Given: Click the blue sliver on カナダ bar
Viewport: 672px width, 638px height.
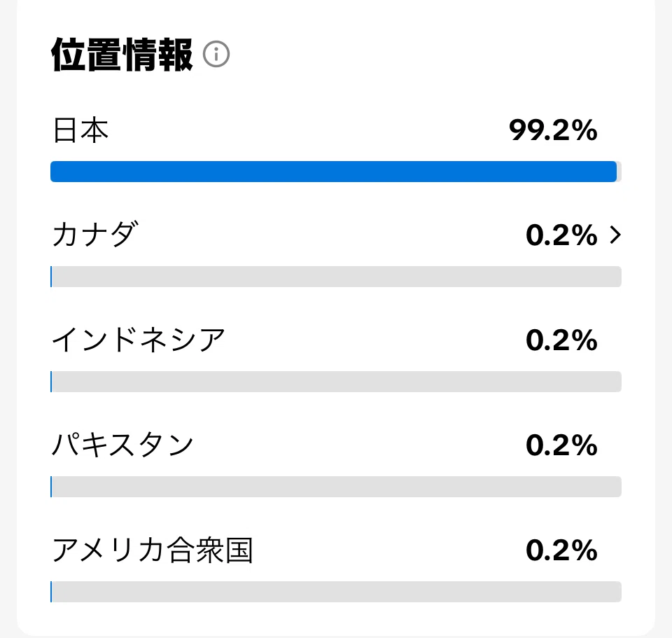Looking at the screenshot, I should (x=51, y=277).
